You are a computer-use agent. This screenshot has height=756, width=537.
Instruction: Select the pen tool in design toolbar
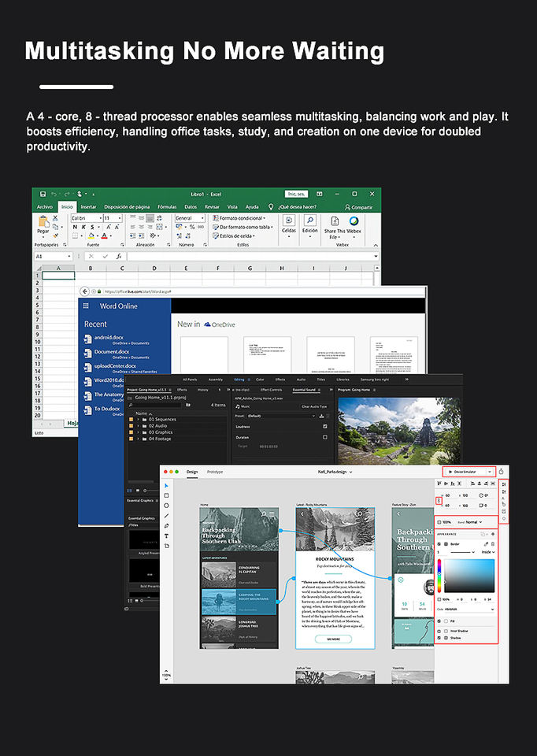pyautogui.click(x=167, y=525)
